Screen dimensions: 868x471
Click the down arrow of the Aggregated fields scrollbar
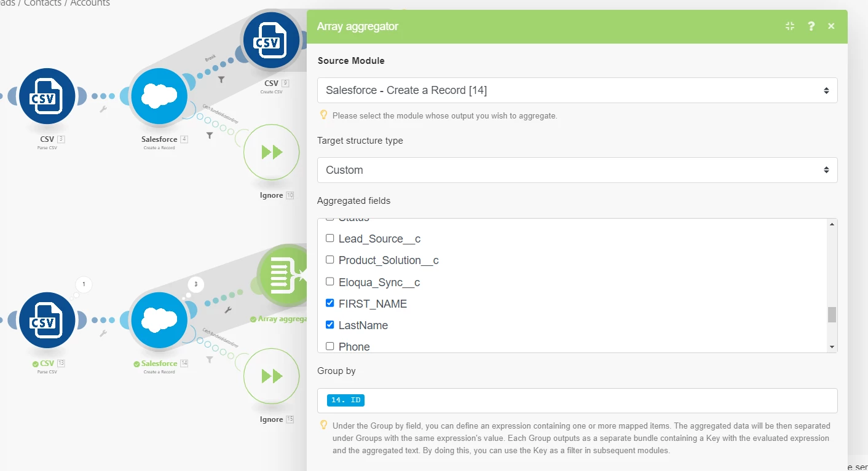pyautogui.click(x=832, y=347)
